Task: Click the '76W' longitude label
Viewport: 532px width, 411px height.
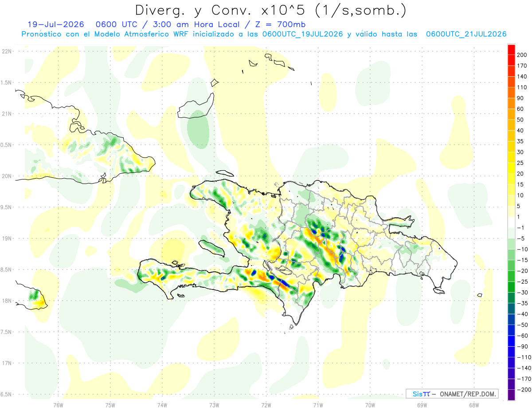Action: 58,405
